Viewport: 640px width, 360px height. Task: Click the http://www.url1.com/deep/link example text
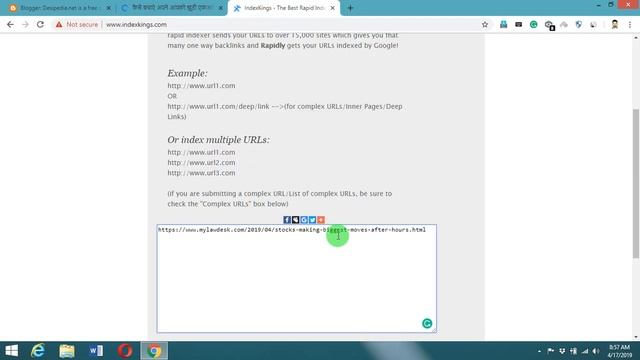click(x=218, y=106)
